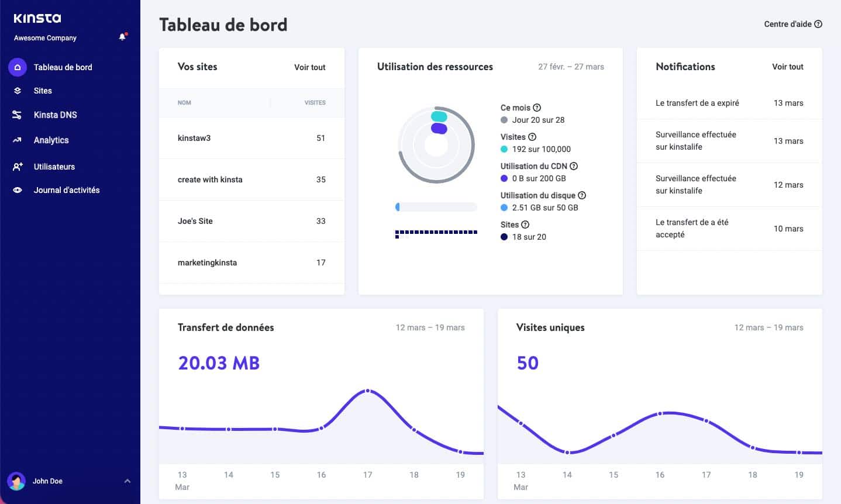Open the Centre d'aide help icon
Viewport: 841px width, 504px height.
[x=819, y=24]
